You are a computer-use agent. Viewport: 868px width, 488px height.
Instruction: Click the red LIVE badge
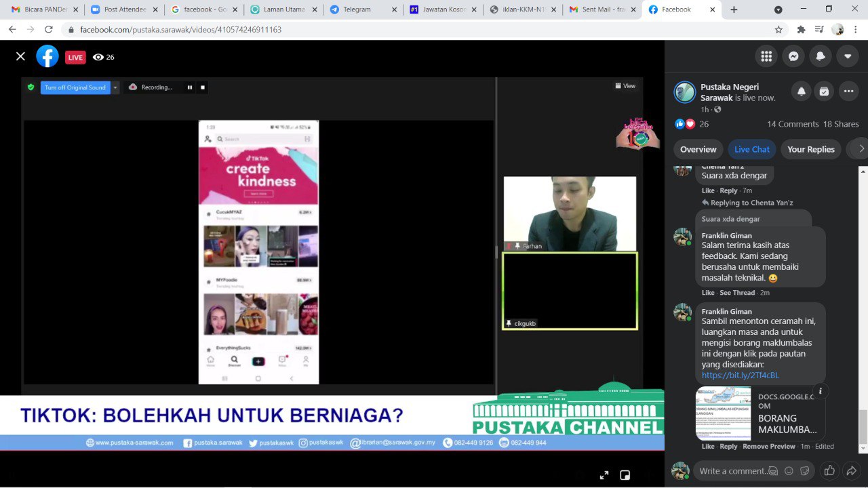[x=75, y=57]
